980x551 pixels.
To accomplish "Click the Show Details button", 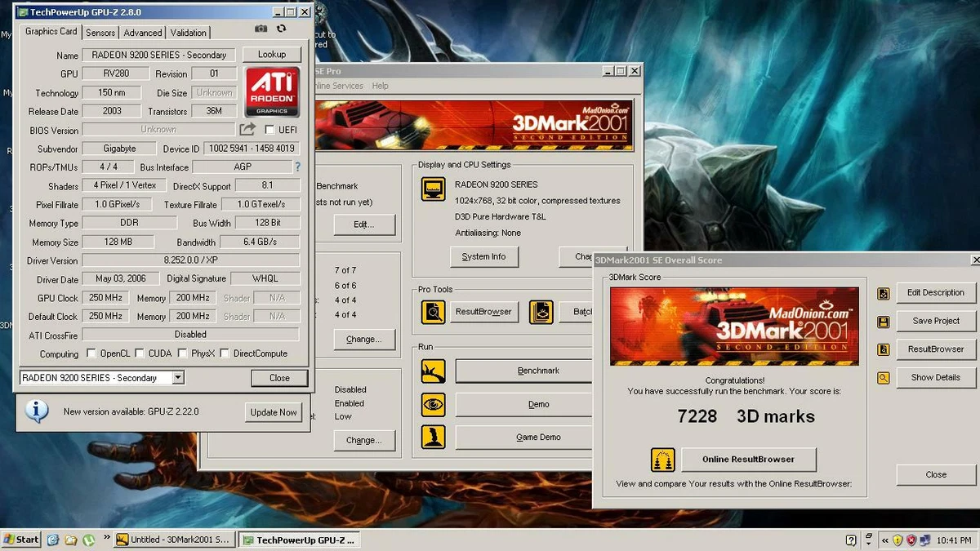I will 936,377.
